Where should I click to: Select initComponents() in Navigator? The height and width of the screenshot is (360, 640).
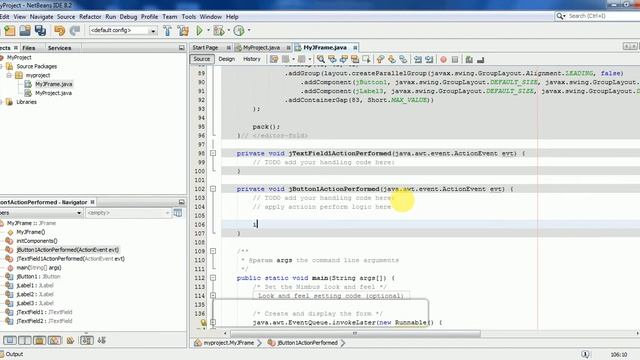(37, 241)
